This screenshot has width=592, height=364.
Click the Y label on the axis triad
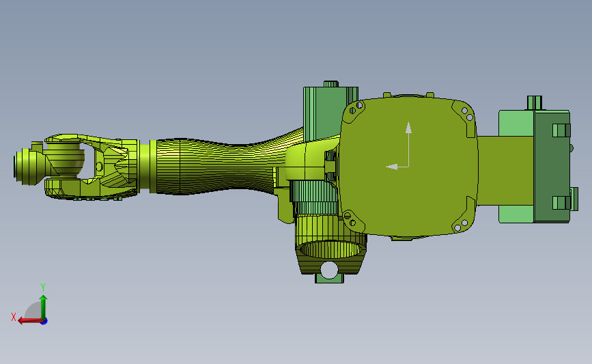coord(43,288)
